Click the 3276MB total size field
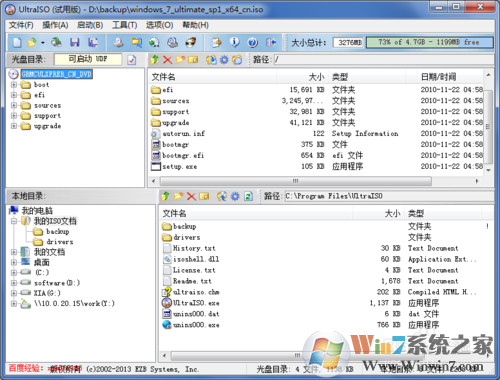The height and width of the screenshot is (380, 500). point(348,42)
